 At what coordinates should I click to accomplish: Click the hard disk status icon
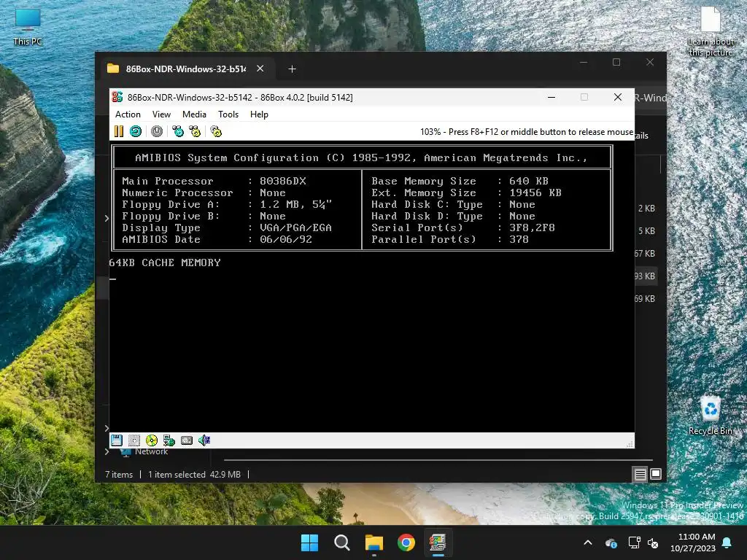[x=187, y=440]
